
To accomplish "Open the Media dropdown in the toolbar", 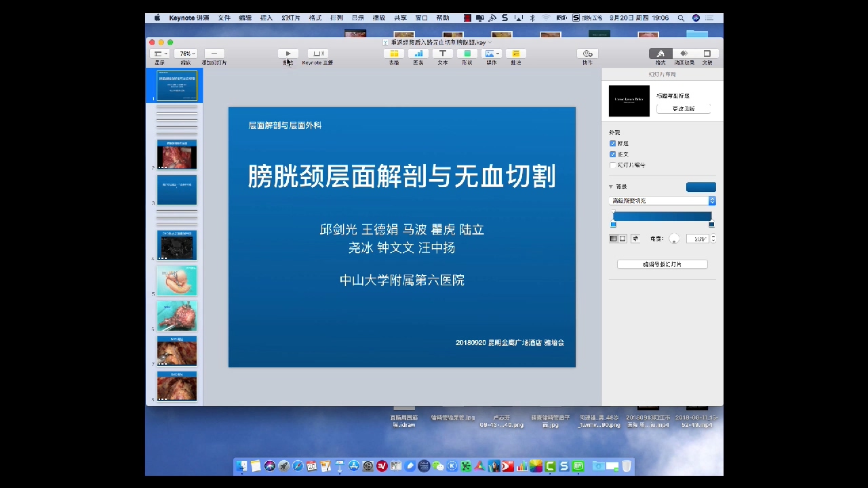I will coord(492,54).
